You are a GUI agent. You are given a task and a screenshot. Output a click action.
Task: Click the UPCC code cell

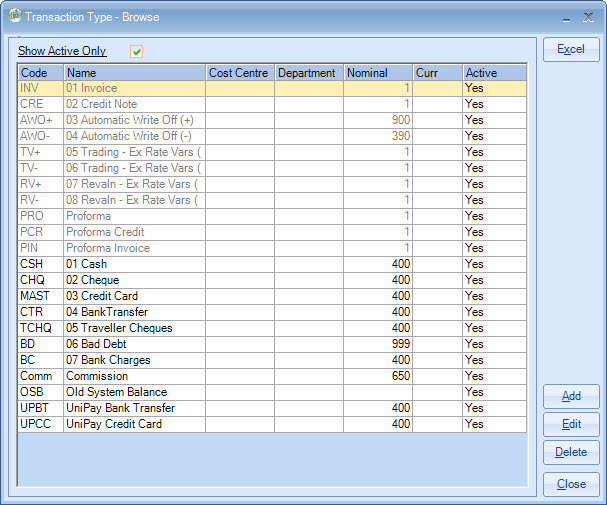(41, 424)
